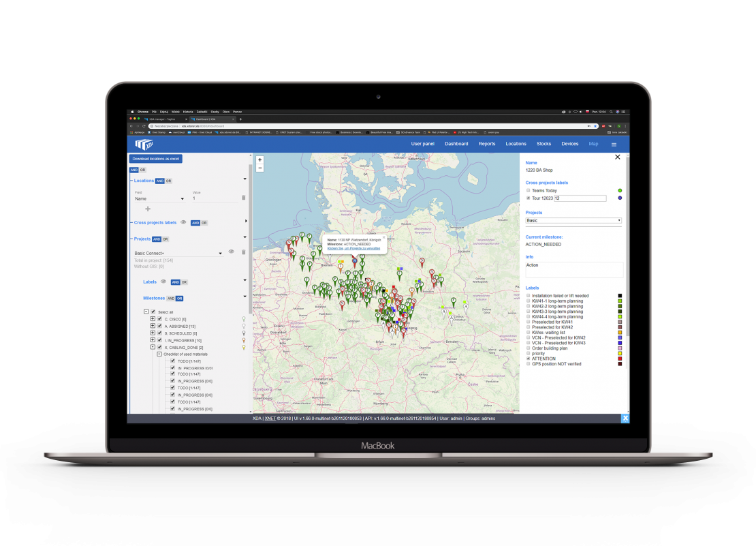This screenshot has width=756, height=546.
Task: Click the S, SCHEDULED milestone pin icon
Action: coord(243,333)
